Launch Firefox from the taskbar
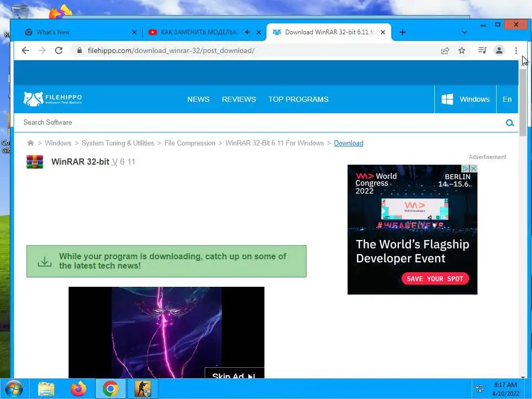The image size is (532, 399). 78,389
